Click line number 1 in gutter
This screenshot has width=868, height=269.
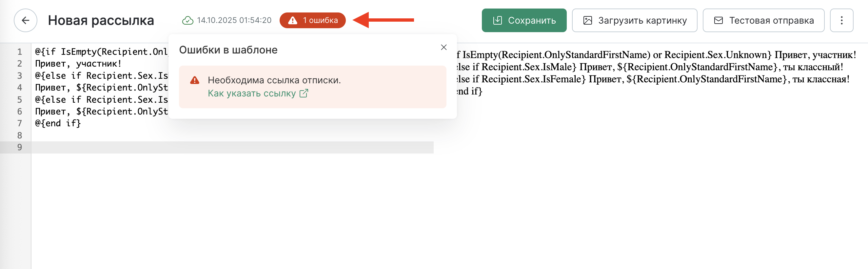20,52
